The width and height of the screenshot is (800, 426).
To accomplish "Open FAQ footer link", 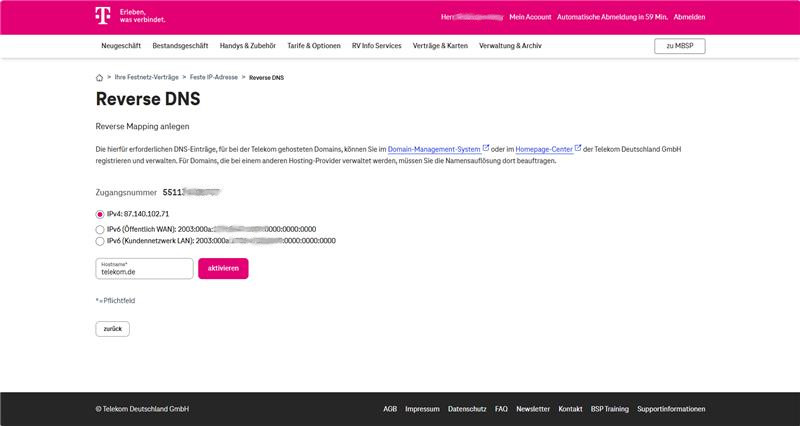I will (x=502, y=409).
